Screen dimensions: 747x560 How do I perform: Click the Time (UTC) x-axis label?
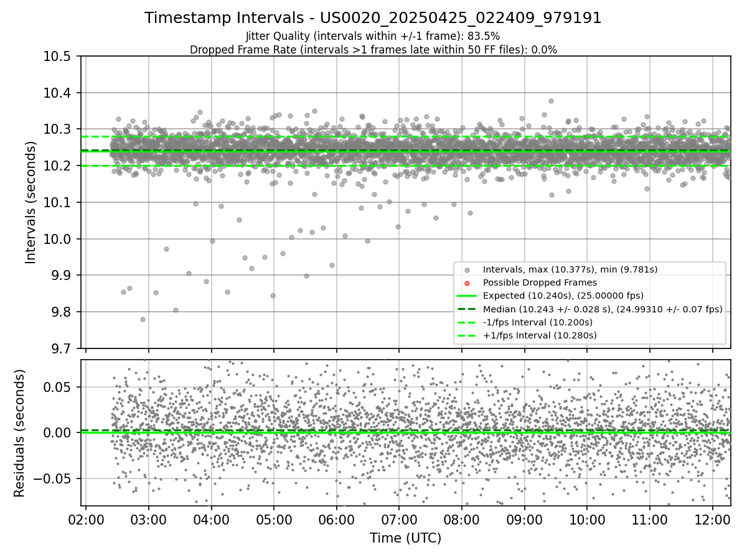click(x=405, y=538)
